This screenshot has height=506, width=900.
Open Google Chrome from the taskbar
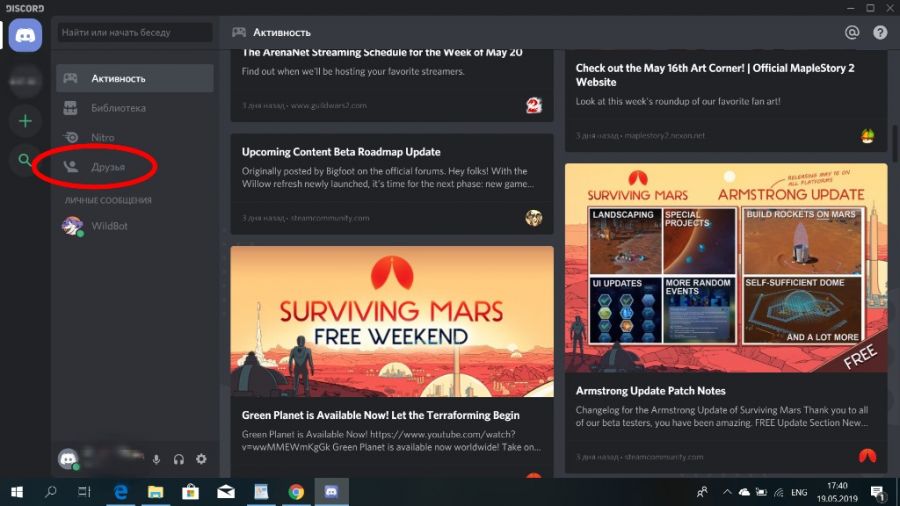296,492
